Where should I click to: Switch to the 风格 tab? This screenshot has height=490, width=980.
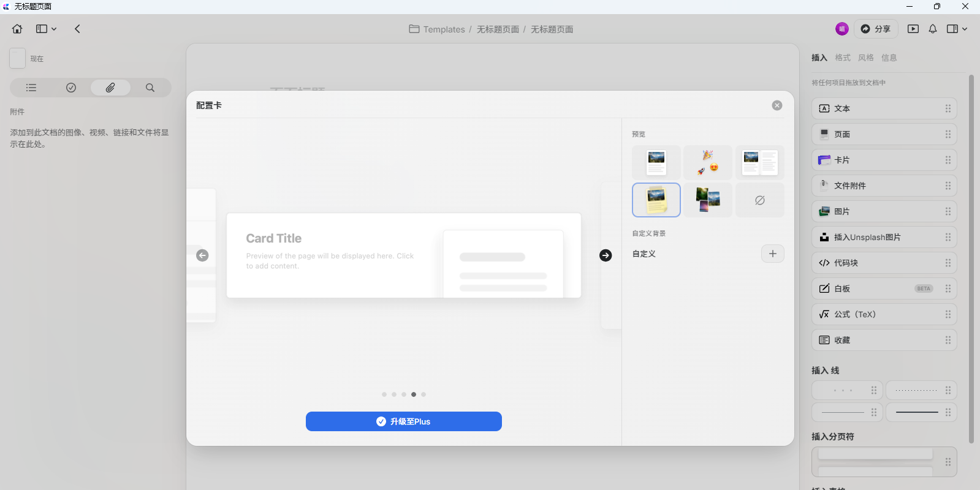[865, 58]
